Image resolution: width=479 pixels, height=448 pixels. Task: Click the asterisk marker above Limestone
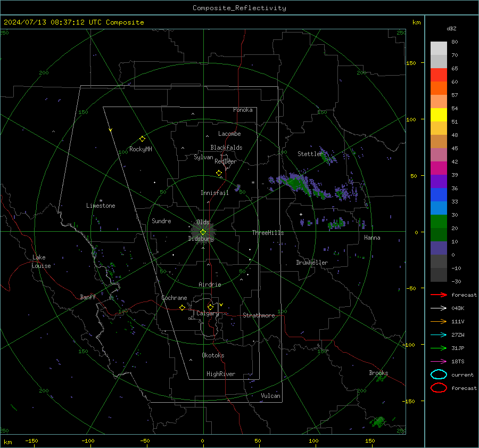[101, 201]
